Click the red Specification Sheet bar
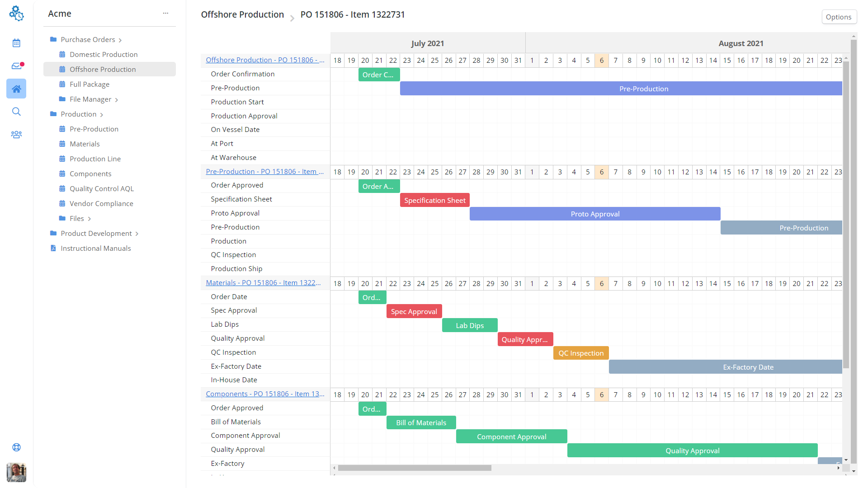Viewport: 868px width, 488px height. [x=434, y=200]
